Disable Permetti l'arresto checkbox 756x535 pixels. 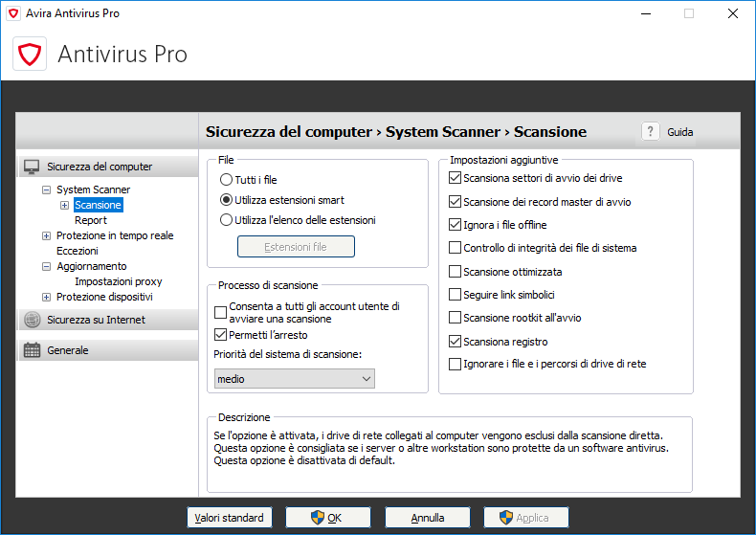point(221,335)
